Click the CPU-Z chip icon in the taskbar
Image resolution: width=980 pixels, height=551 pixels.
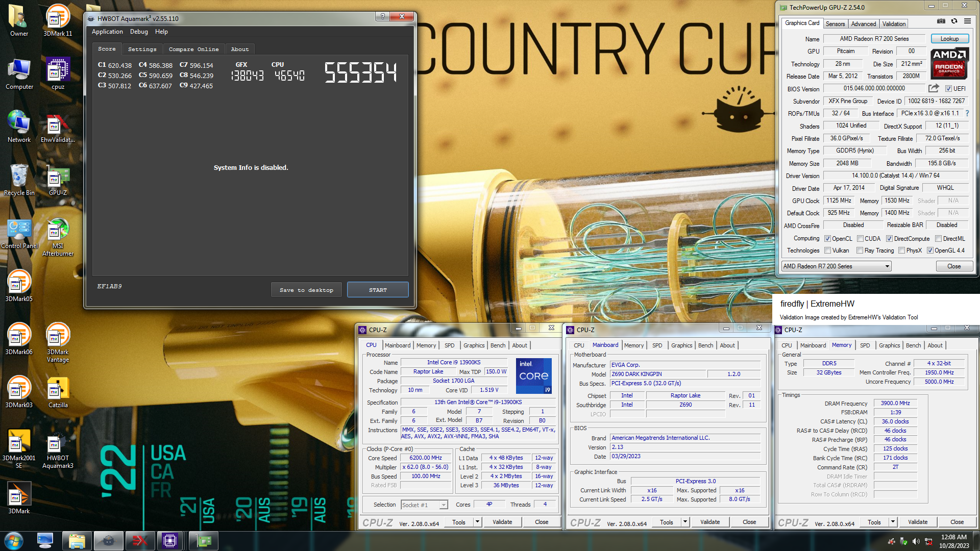170,541
